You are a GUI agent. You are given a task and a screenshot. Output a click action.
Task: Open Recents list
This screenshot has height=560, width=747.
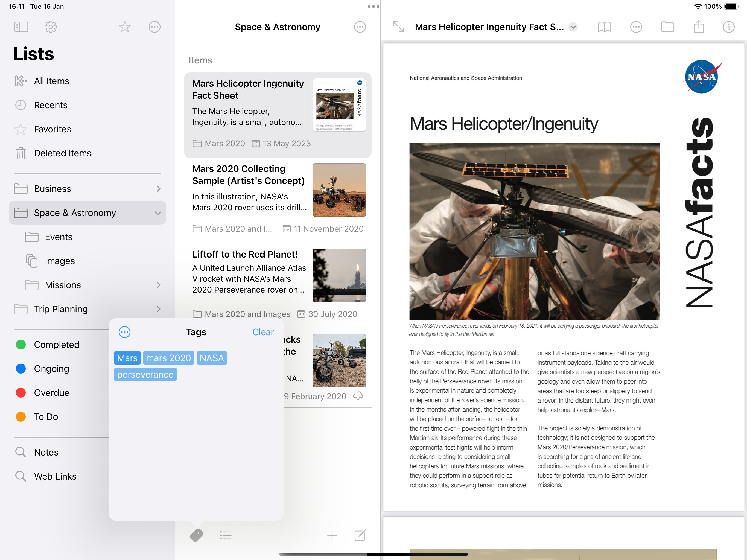pyautogui.click(x=87, y=105)
